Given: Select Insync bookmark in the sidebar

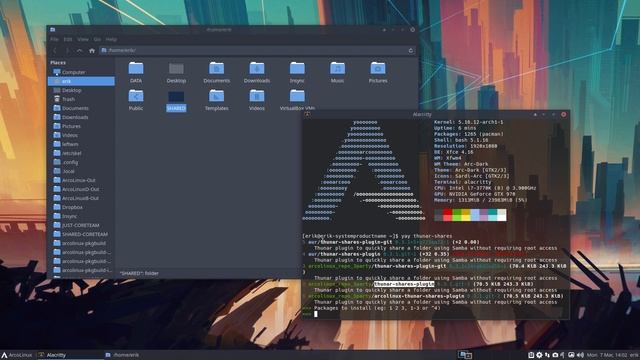Looking at the screenshot, I should 81,216.
